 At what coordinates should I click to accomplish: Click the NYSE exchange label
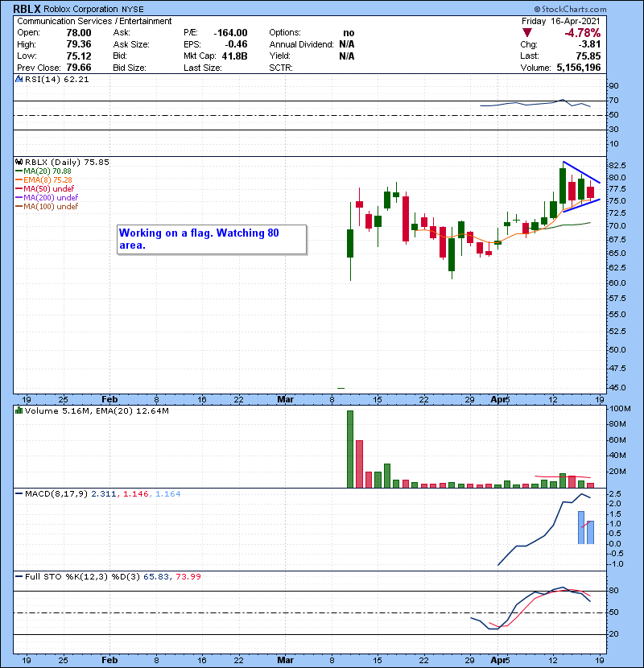[133, 10]
